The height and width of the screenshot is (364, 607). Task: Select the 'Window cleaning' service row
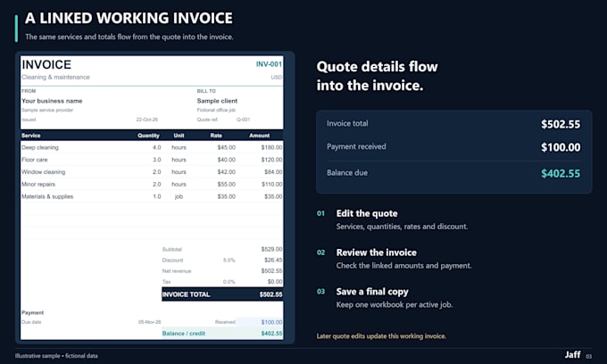click(x=152, y=172)
